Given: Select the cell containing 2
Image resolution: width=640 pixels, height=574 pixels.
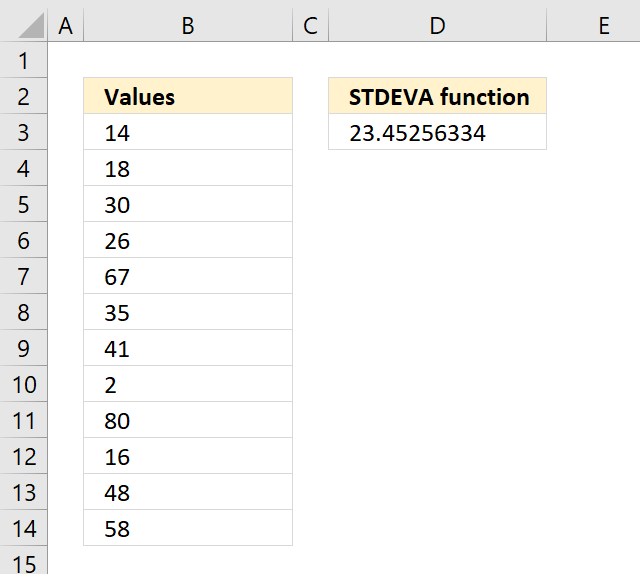Looking at the screenshot, I should tap(188, 384).
